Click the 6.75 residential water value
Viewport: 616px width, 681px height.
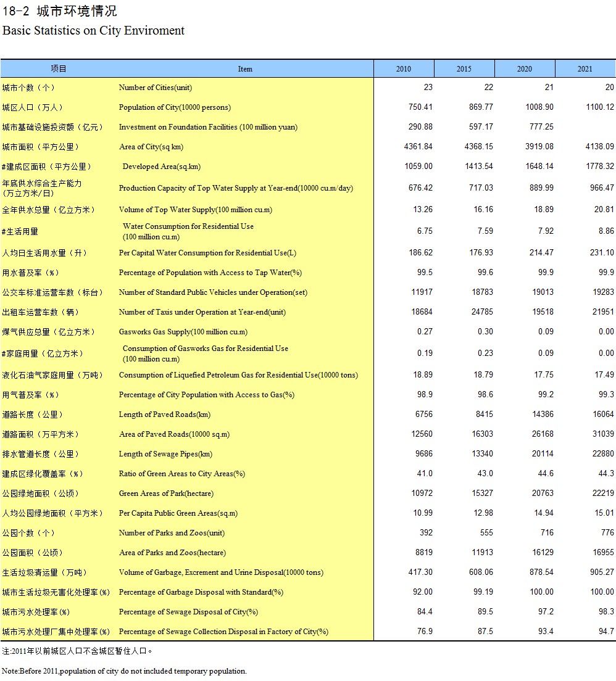(425, 231)
